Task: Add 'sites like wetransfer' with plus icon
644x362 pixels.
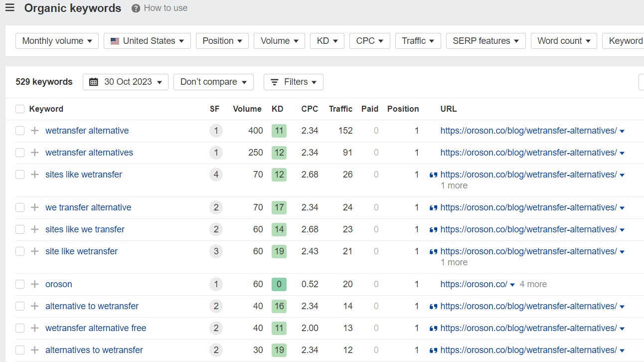Action: (34, 175)
